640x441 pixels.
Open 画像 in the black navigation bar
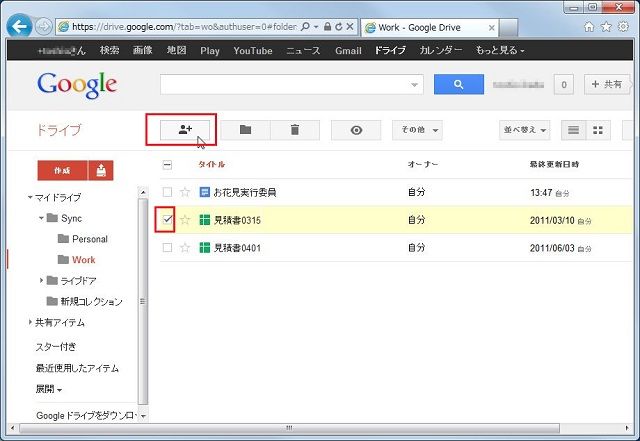[x=142, y=50]
